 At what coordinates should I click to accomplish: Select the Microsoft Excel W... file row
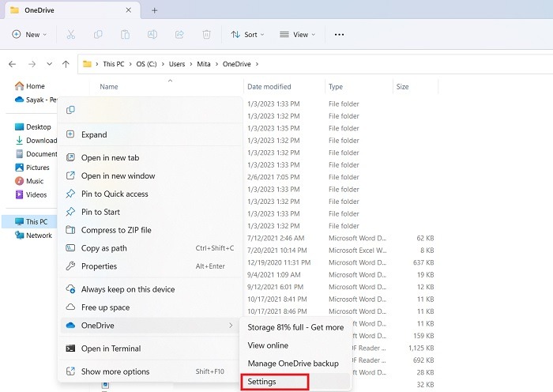pos(340,251)
